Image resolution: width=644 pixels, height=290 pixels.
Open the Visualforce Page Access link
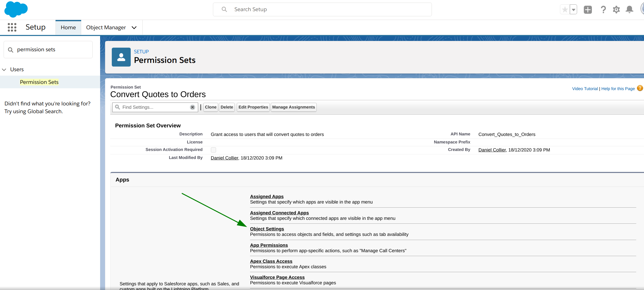click(277, 277)
